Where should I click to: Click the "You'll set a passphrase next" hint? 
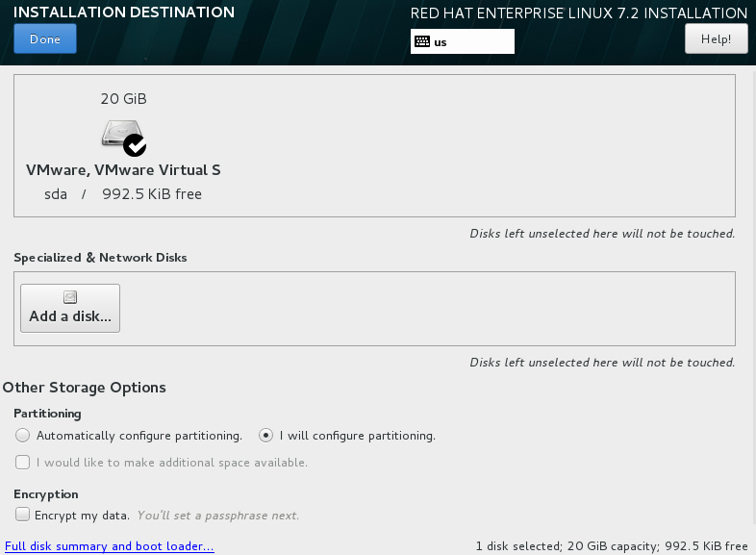coord(218,516)
